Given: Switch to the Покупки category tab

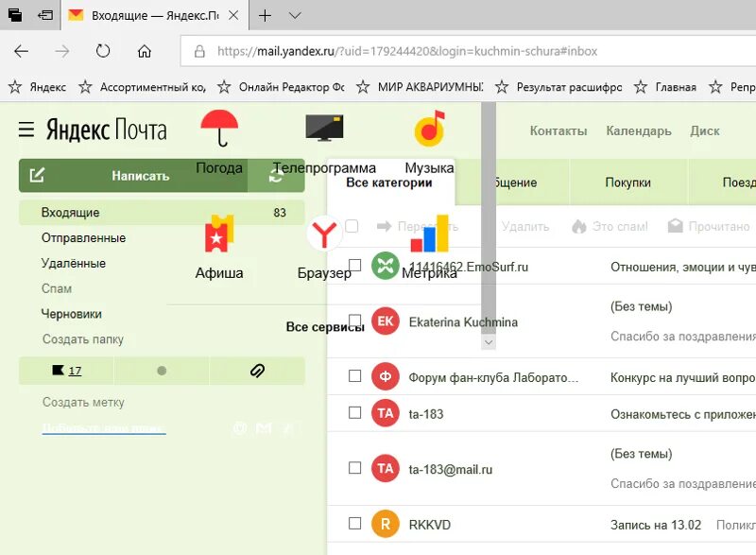Looking at the screenshot, I should click(627, 182).
